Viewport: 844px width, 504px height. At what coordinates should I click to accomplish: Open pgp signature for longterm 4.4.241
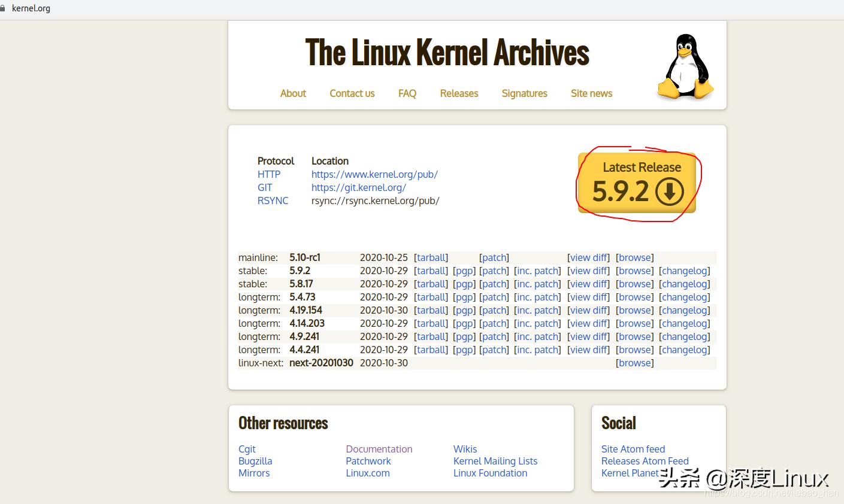click(464, 350)
